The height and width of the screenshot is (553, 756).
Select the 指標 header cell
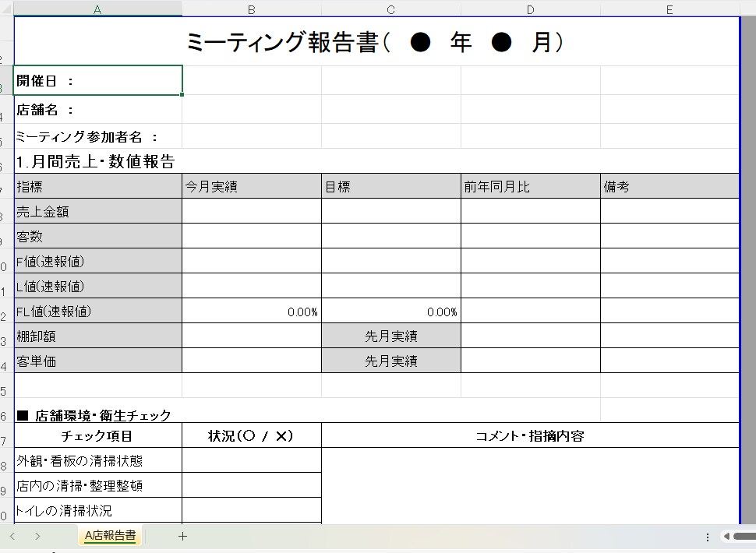tap(98, 186)
